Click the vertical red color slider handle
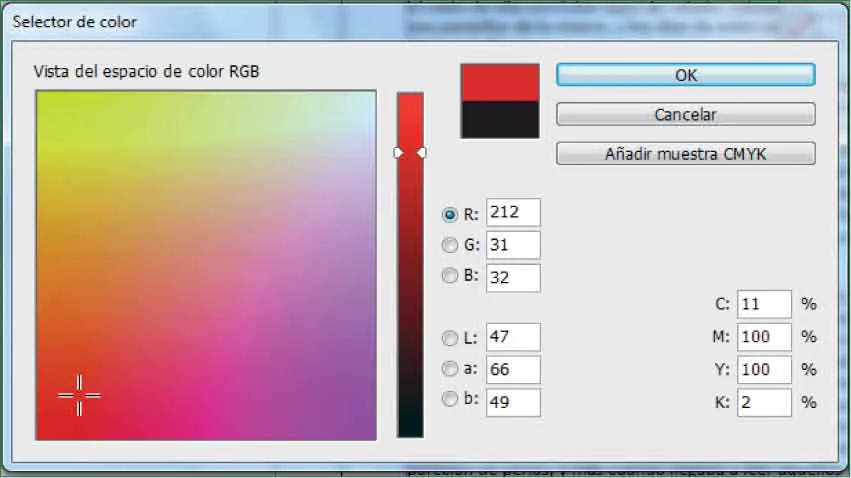Image resolution: width=851 pixels, height=478 pixels. click(410, 152)
